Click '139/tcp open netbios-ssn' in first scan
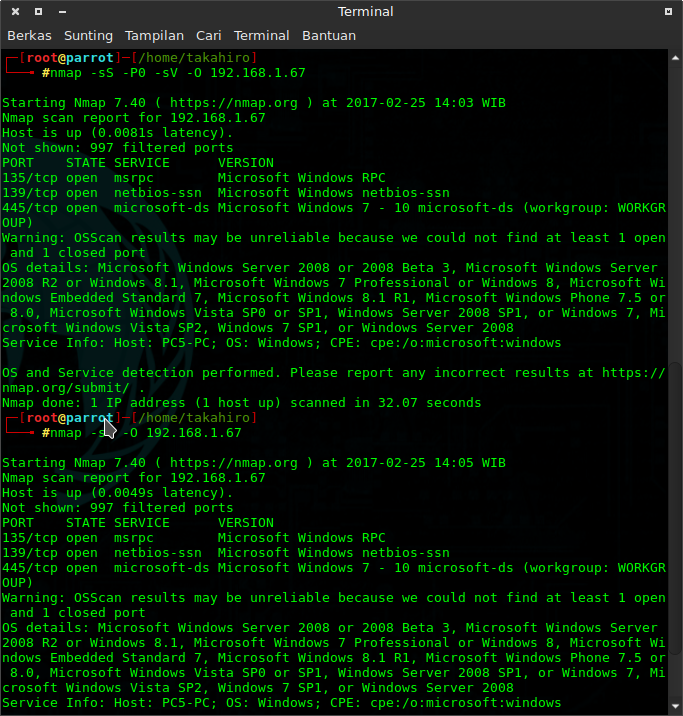683x716 pixels. pyautogui.click(x=102, y=193)
